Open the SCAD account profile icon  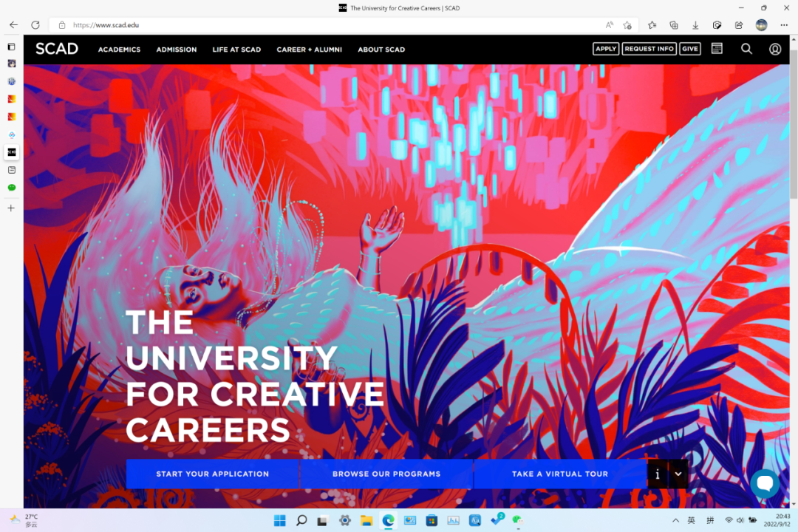[x=774, y=49]
